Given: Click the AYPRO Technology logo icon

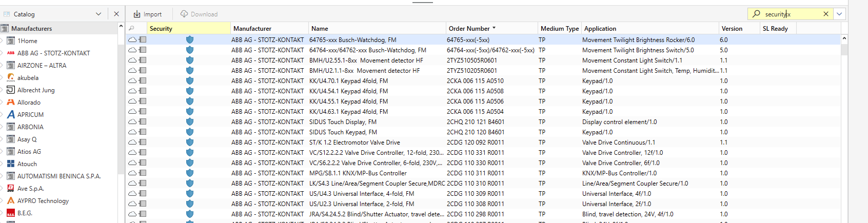Looking at the screenshot, I should click(11, 200).
